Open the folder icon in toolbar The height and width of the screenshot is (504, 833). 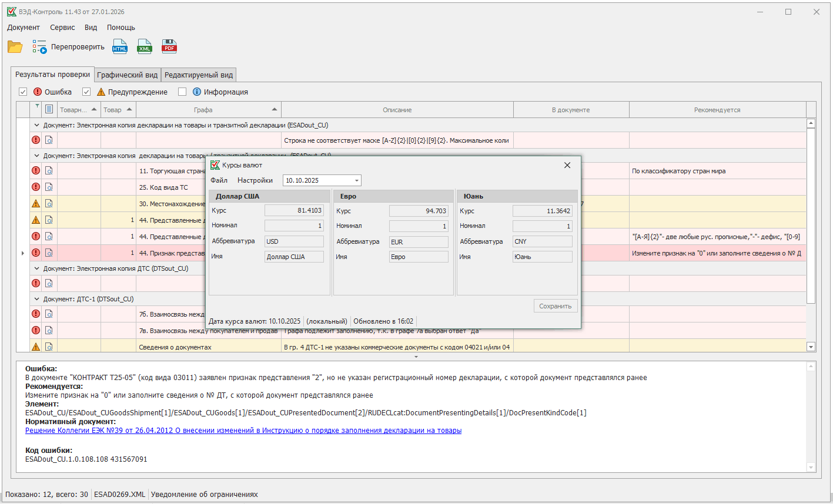15,47
